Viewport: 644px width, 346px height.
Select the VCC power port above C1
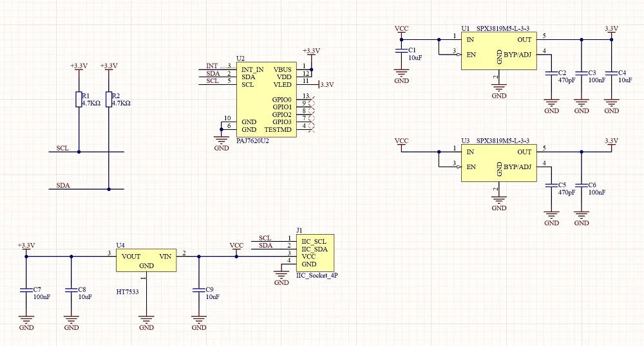click(x=401, y=31)
